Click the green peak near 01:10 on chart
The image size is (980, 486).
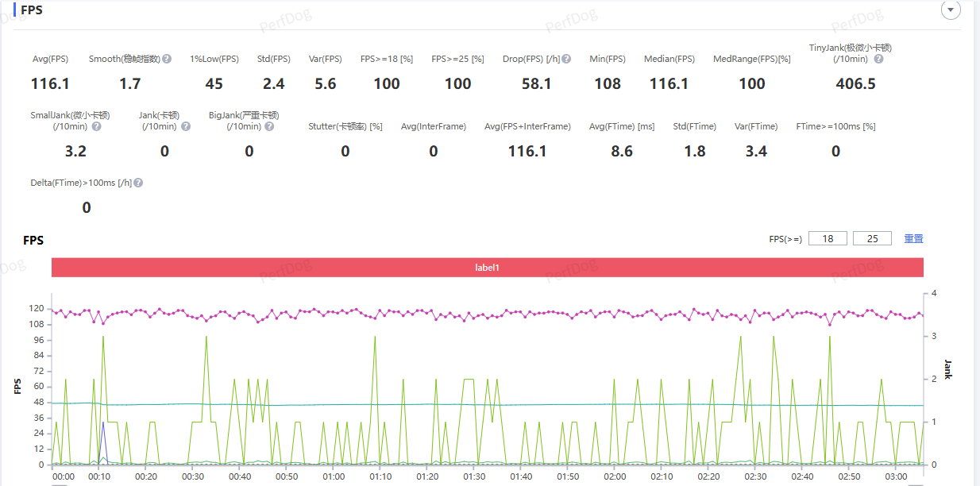(x=374, y=337)
